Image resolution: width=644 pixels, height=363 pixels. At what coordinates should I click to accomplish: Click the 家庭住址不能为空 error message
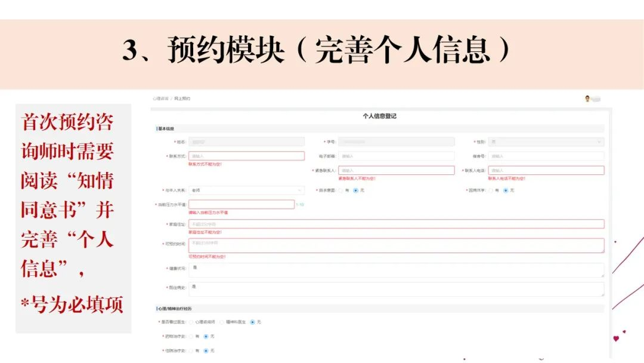point(205,232)
